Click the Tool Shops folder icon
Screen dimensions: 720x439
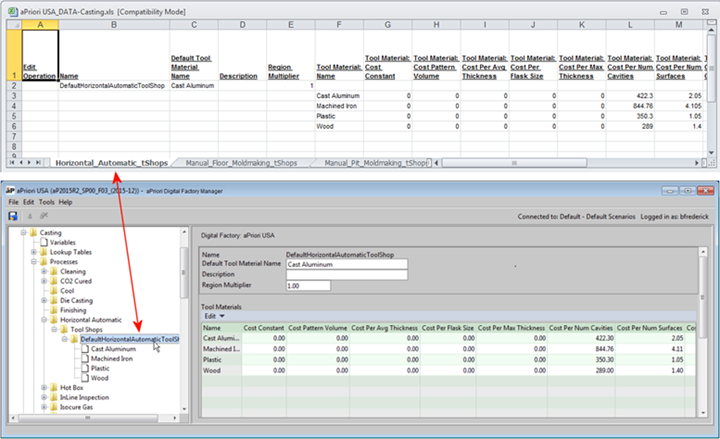point(64,329)
